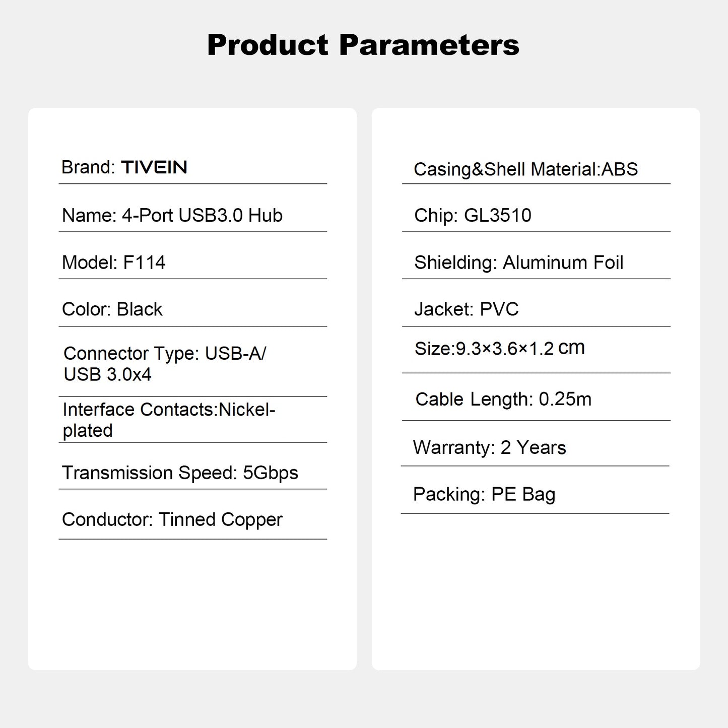728x728 pixels.
Task: Click the Size: 9.3×3.6×1.2 cm text
Action: click(x=499, y=348)
